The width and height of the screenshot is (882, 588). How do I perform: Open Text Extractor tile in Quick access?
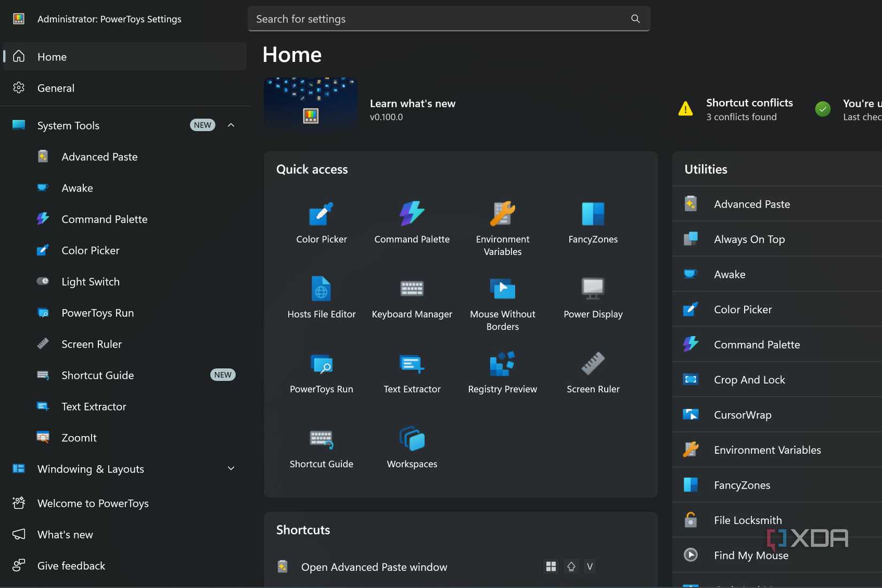(412, 373)
